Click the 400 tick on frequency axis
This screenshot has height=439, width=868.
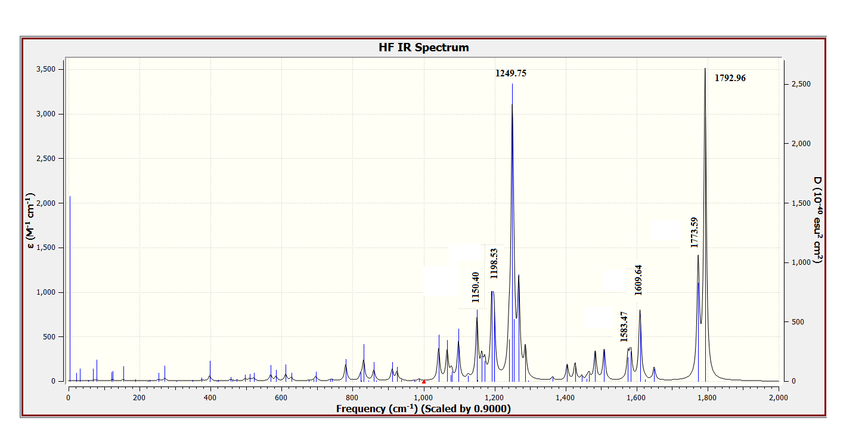click(x=210, y=397)
